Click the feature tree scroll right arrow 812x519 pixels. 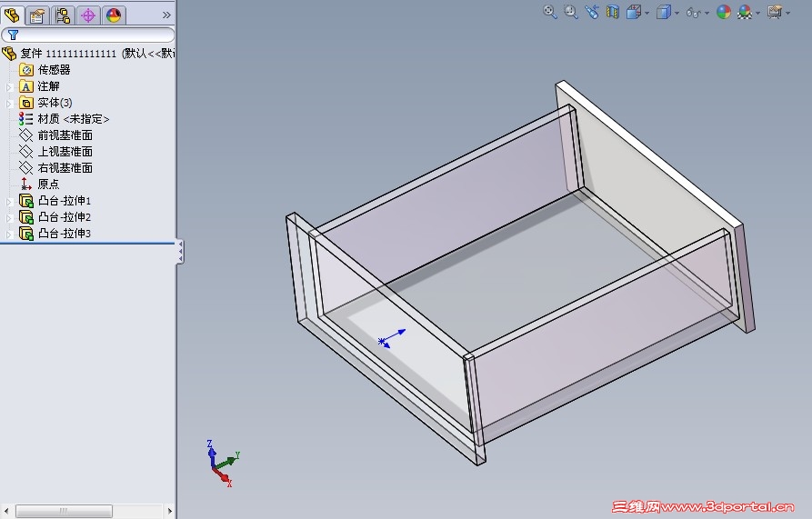pyautogui.click(x=170, y=511)
